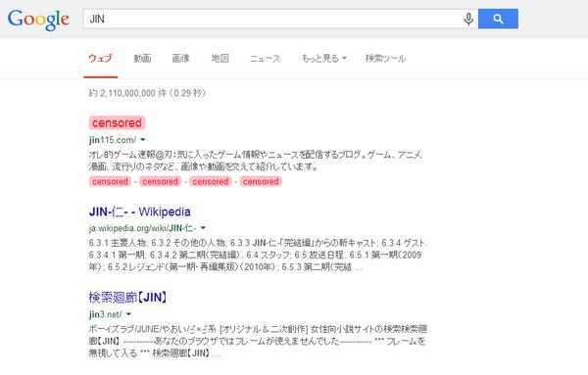This screenshot has height=375, width=588.
Task: Open the second censored sitelink
Action: point(160,181)
